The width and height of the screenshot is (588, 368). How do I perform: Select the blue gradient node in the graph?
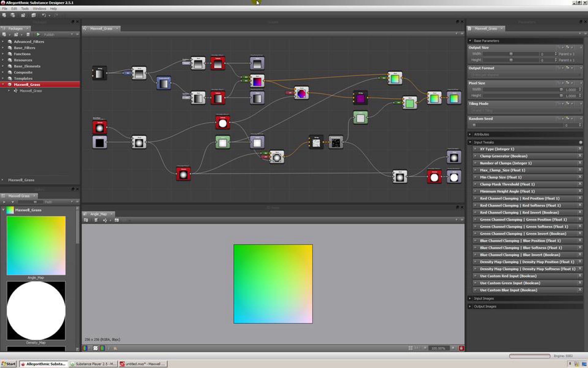click(x=164, y=83)
